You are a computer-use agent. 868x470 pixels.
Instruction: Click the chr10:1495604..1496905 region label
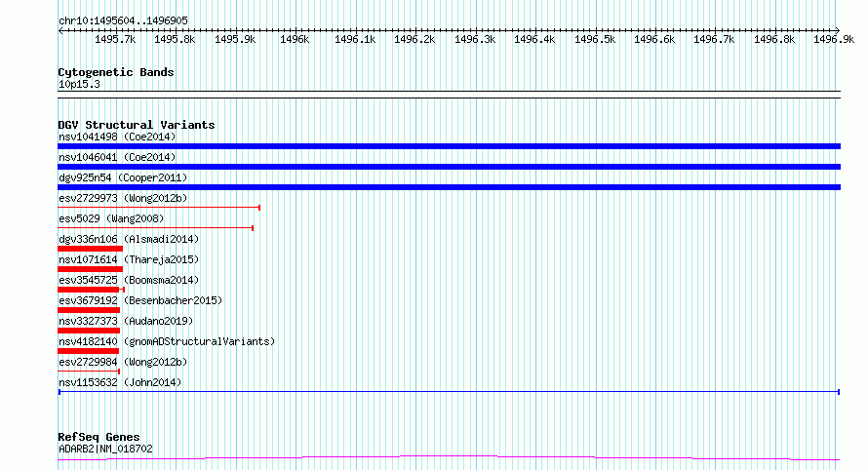(x=123, y=20)
